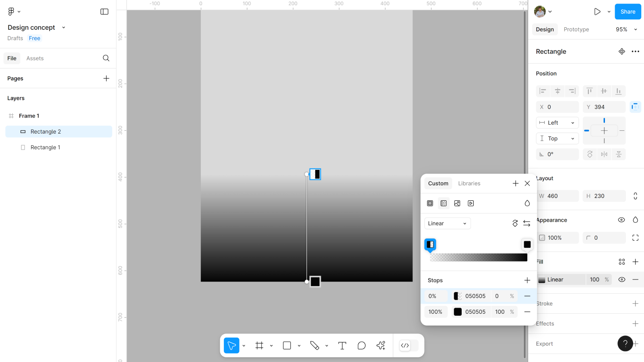Add a new page with plus

point(106,78)
